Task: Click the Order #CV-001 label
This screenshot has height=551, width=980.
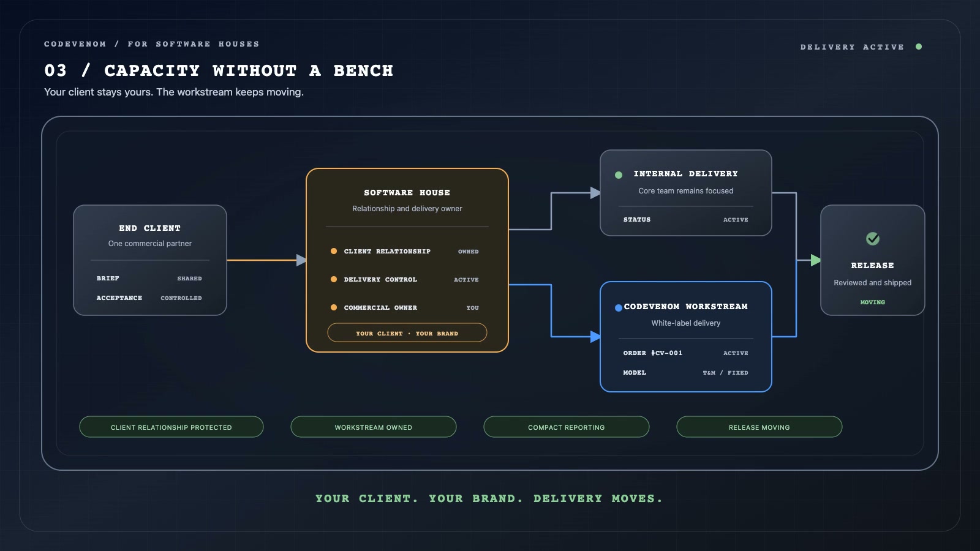Action: [653, 353]
